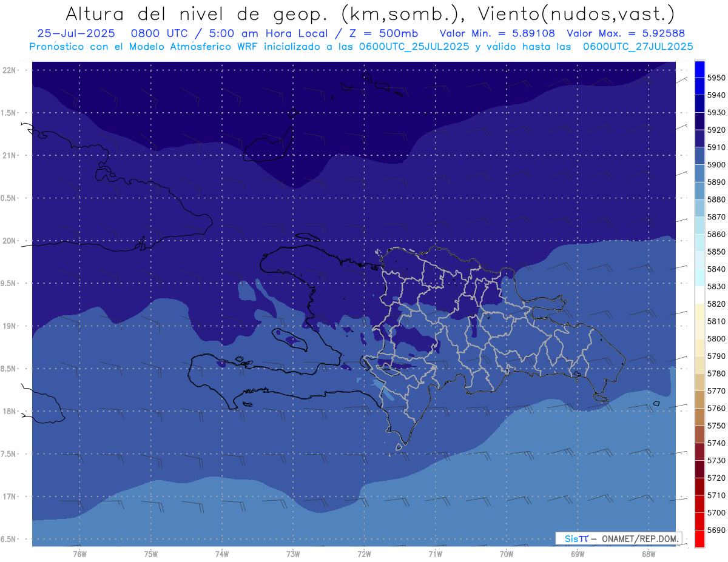Click the 5790 legend value
Screen dimensions: 728x562
pyautogui.click(x=716, y=356)
